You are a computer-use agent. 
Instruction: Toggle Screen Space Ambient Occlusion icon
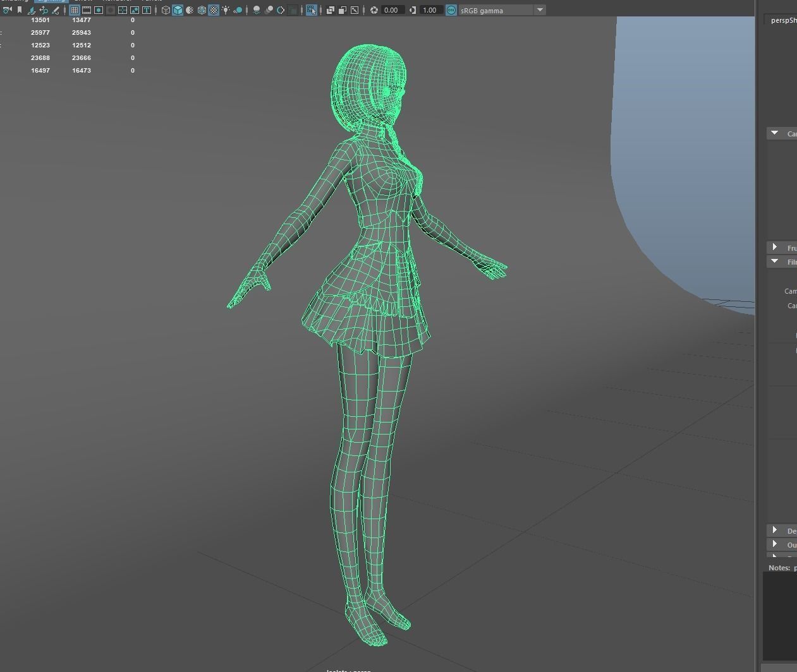point(257,10)
